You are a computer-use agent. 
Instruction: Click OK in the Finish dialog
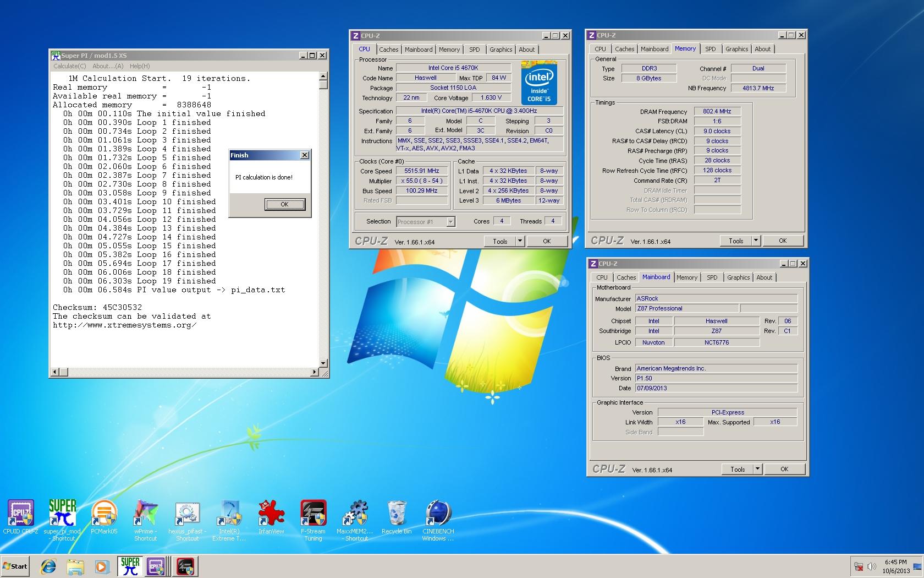(x=284, y=204)
